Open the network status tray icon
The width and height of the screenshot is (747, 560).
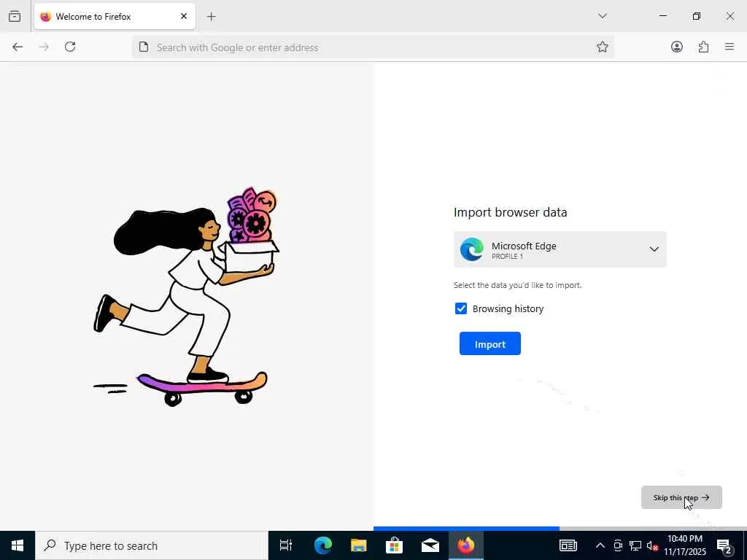(x=635, y=545)
